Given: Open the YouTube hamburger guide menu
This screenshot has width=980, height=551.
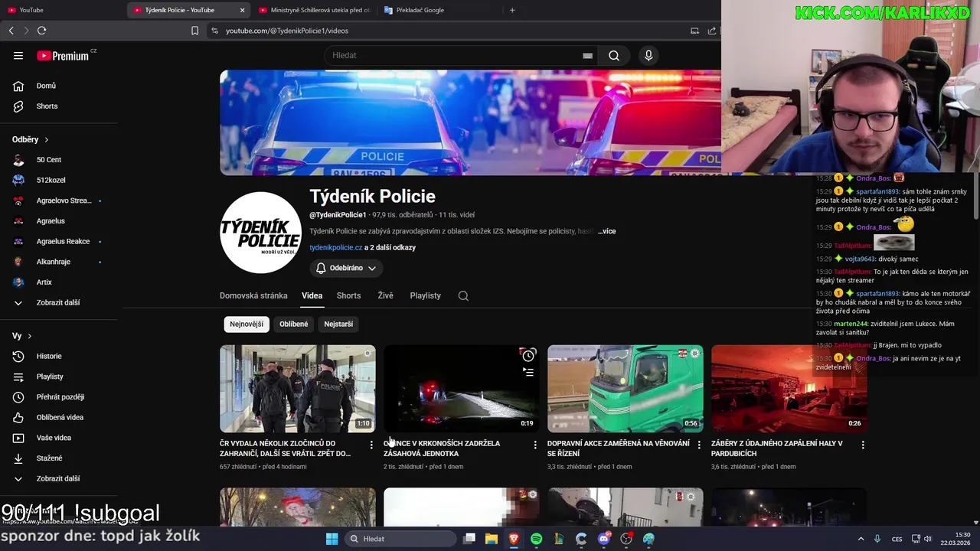Looking at the screenshot, I should 18,56.
